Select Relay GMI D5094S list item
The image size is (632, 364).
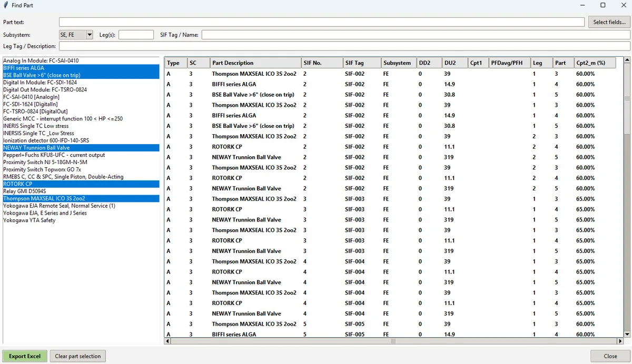pyautogui.click(x=81, y=191)
